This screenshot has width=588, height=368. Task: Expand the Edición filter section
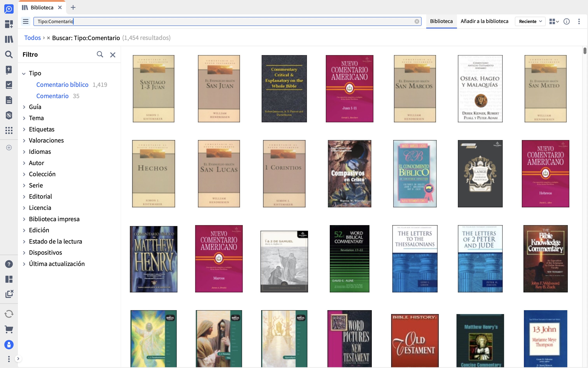point(24,230)
